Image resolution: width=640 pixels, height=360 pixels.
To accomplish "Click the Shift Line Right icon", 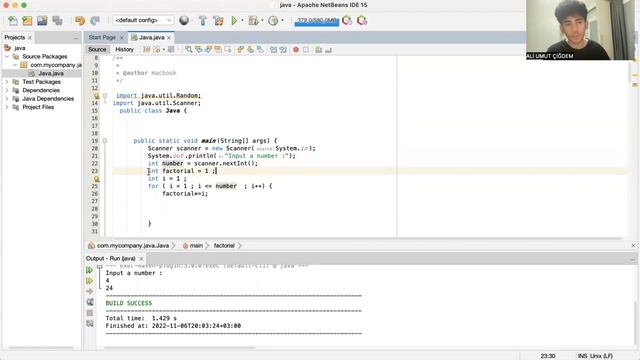I will point(283,49).
